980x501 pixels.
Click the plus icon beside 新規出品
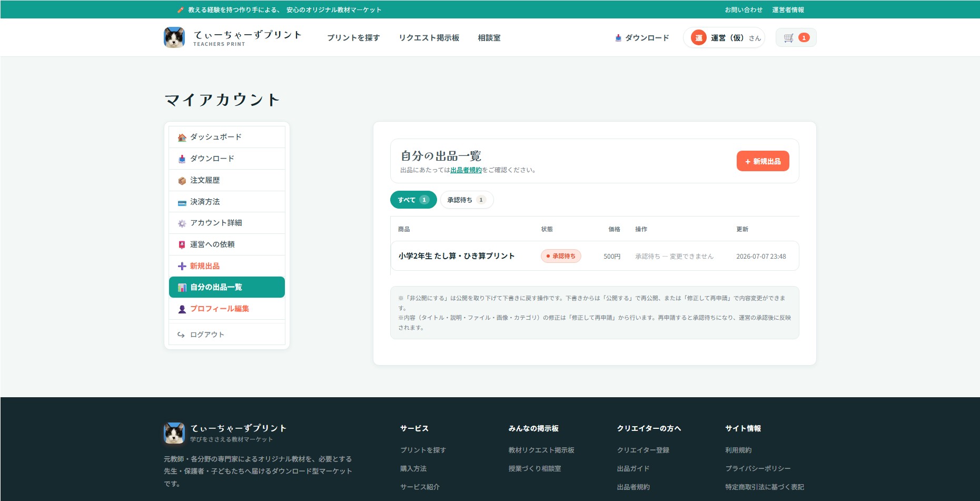click(182, 266)
